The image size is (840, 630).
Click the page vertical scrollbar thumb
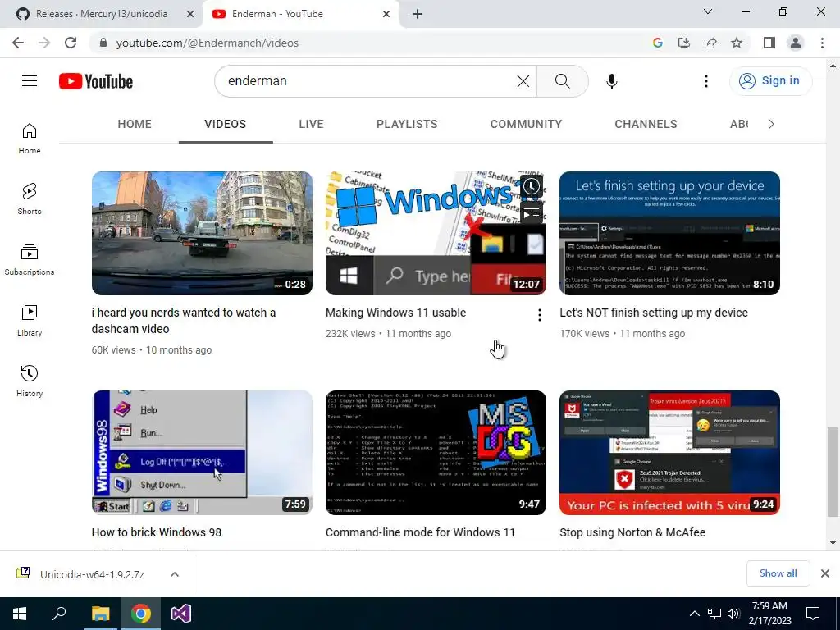pyautogui.click(x=832, y=472)
